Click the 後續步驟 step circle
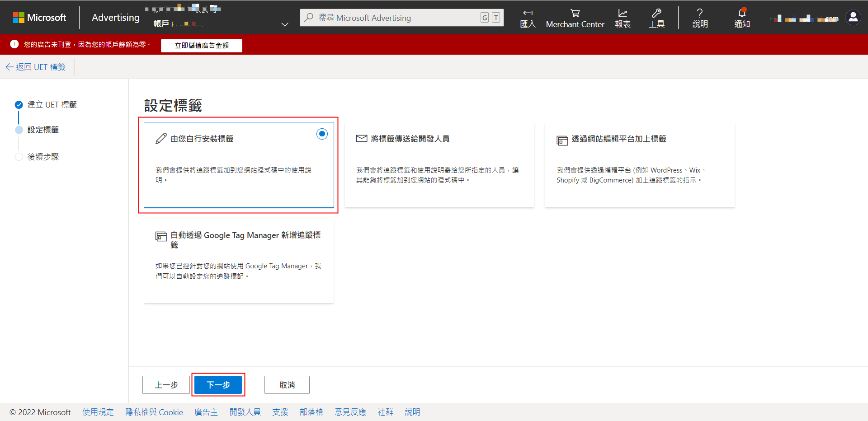868x421 pixels. [19, 157]
